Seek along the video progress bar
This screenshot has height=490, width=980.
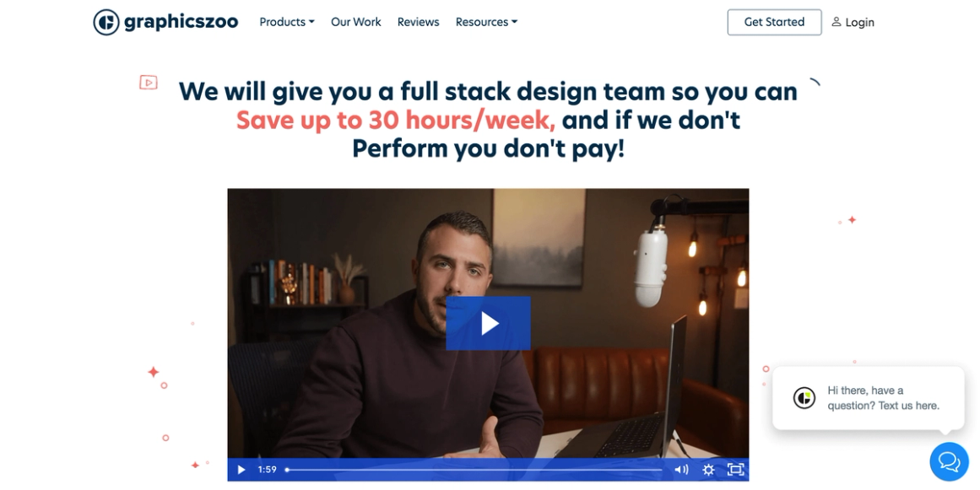(474, 470)
